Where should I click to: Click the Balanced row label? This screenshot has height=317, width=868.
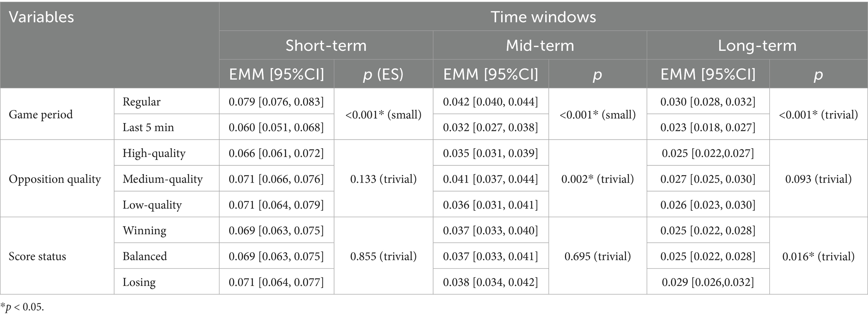[145, 256]
